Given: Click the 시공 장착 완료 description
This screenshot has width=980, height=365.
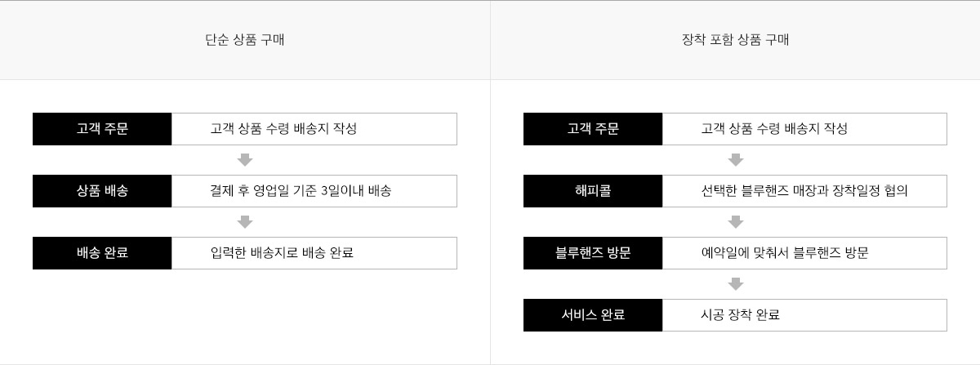Looking at the screenshot, I should coord(740,315).
